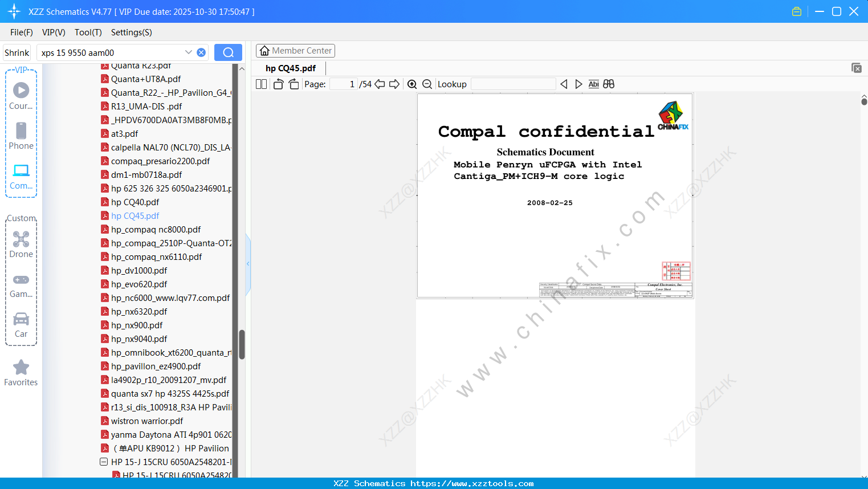Click the file tree vertical scrollbar thumb
Screen dimensions: 868x489
pyautogui.click(x=242, y=344)
